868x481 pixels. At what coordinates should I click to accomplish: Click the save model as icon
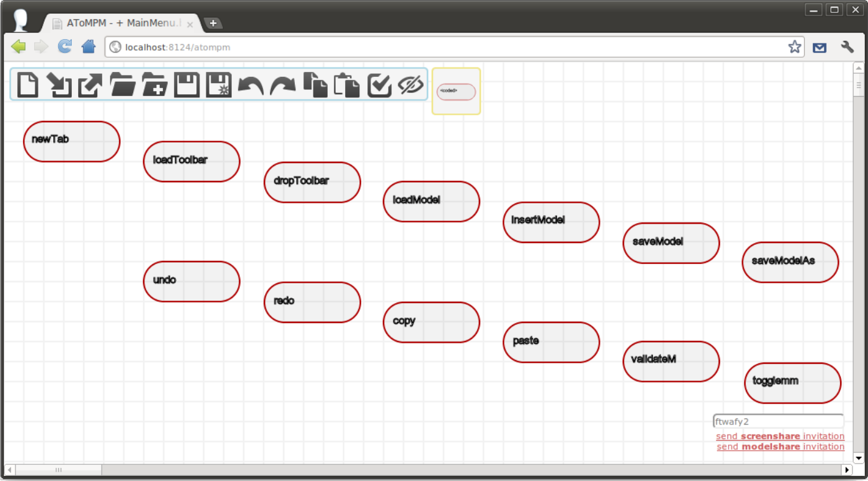click(219, 85)
